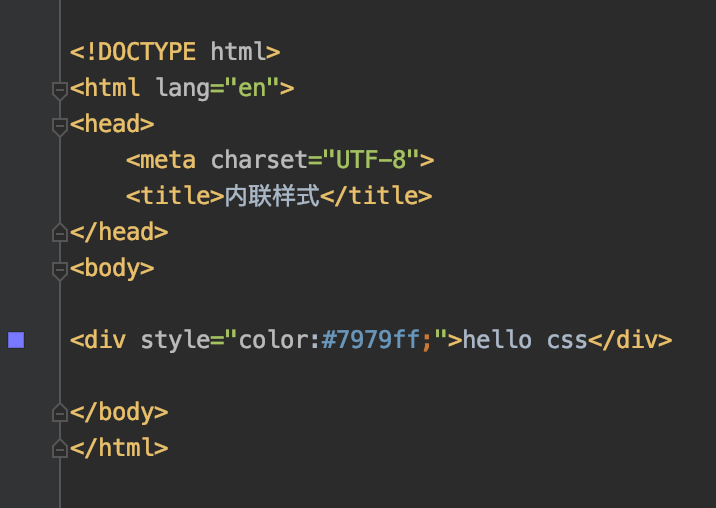Click the style attribute name in div

coord(175,340)
